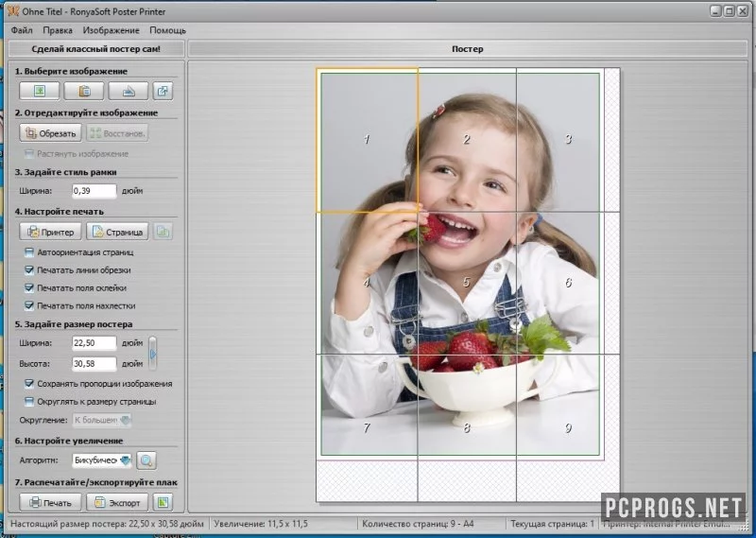Toggle Растянуть изображение checkbox
Viewport: 756px width, 538px height.
(x=29, y=154)
